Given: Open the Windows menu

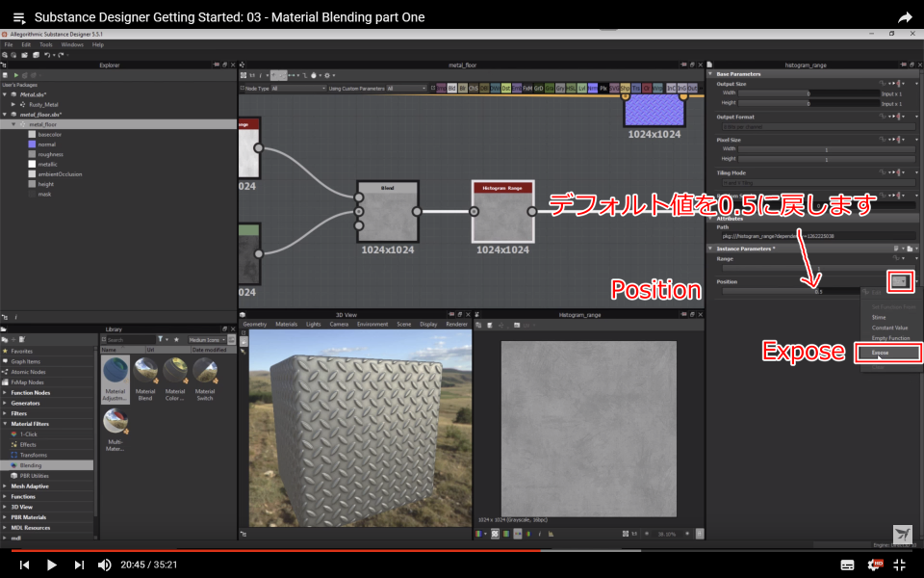Looking at the screenshot, I should pos(72,45).
